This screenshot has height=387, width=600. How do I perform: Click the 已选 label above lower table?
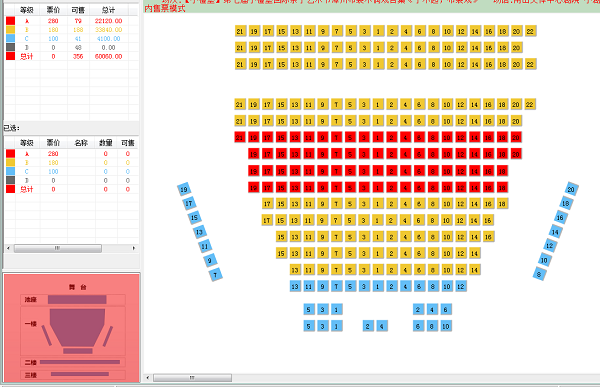point(11,128)
